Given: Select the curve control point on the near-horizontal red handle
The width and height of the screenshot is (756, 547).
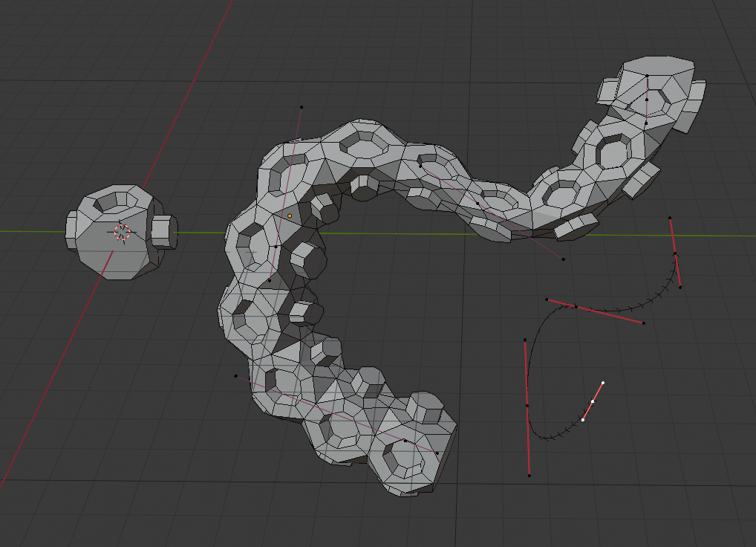Looking at the screenshot, I should tap(576, 307).
